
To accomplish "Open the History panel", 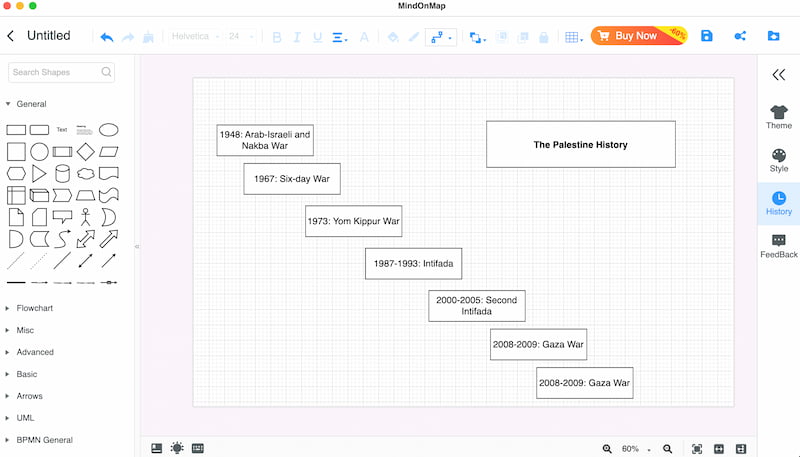I will click(x=779, y=204).
